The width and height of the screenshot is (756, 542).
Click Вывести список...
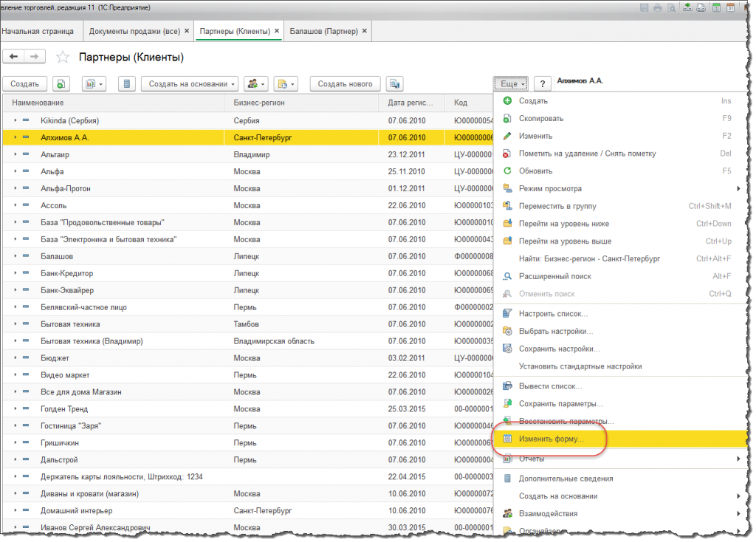tap(620, 386)
